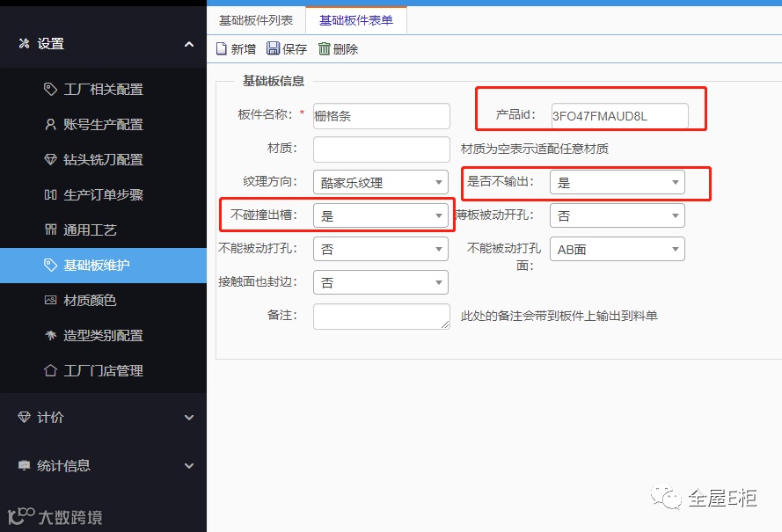Collapse the 设置 menu section chevron
This screenshot has height=532, width=782.
[x=189, y=44]
